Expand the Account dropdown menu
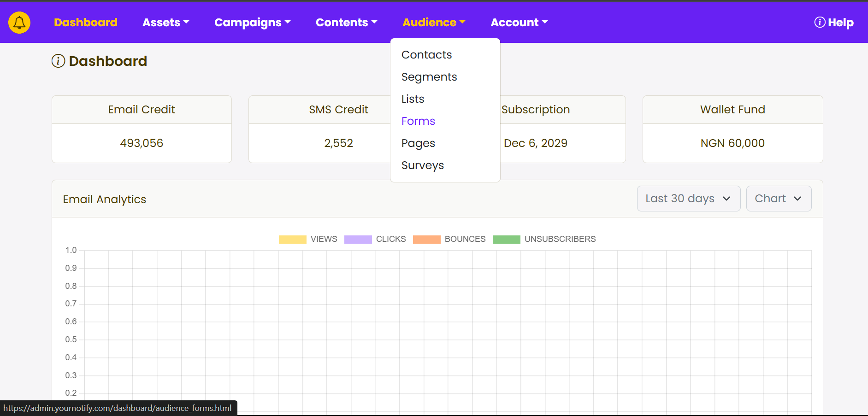 point(519,23)
